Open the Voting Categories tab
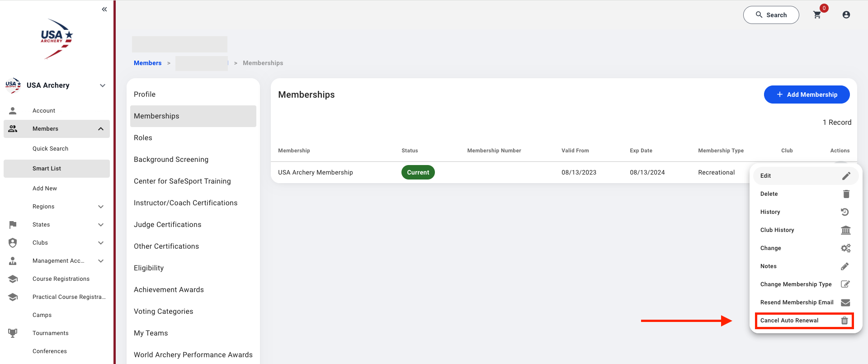This screenshot has width=868, height=364. pyautogui.click(x=193, y=312)
